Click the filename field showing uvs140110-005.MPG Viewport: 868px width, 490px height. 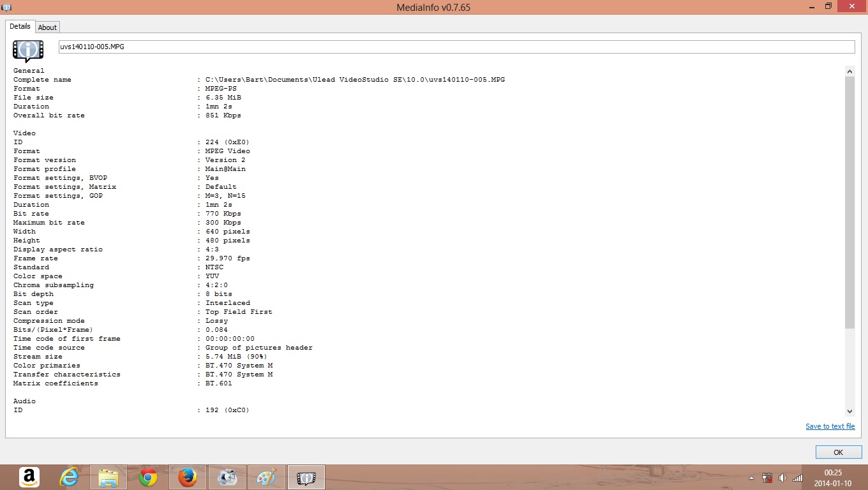point(456,47)
